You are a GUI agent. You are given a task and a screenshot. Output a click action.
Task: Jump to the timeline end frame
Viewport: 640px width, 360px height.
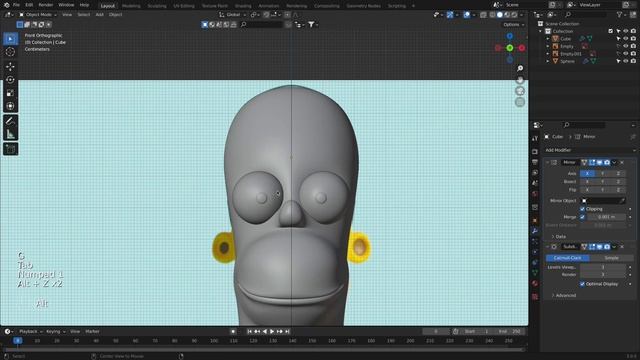point(287,331)
